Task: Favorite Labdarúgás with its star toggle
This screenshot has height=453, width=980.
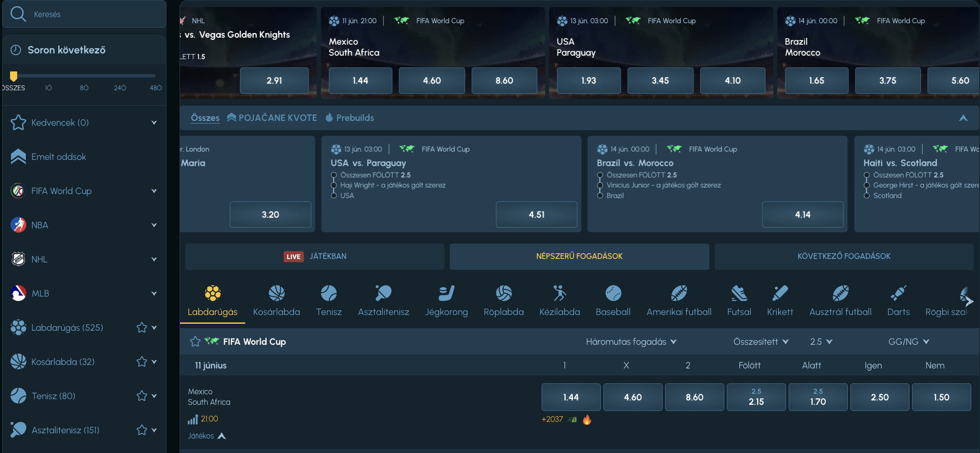Action: pos(141,327)
